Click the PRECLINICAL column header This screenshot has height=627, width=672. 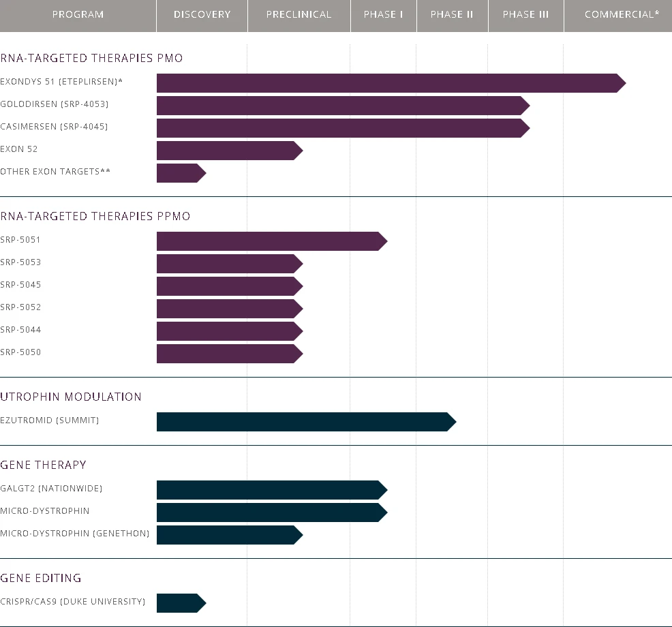click(x=299, y=16)
